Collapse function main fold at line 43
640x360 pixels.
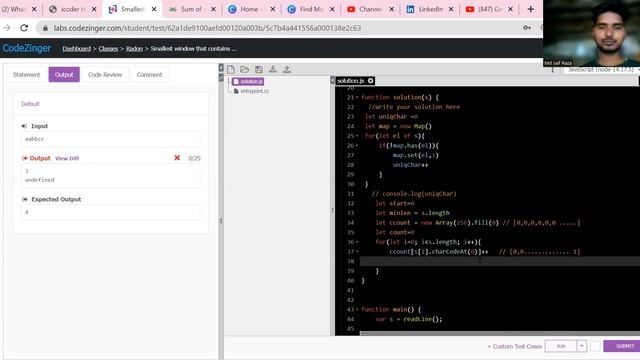point(357,310)
